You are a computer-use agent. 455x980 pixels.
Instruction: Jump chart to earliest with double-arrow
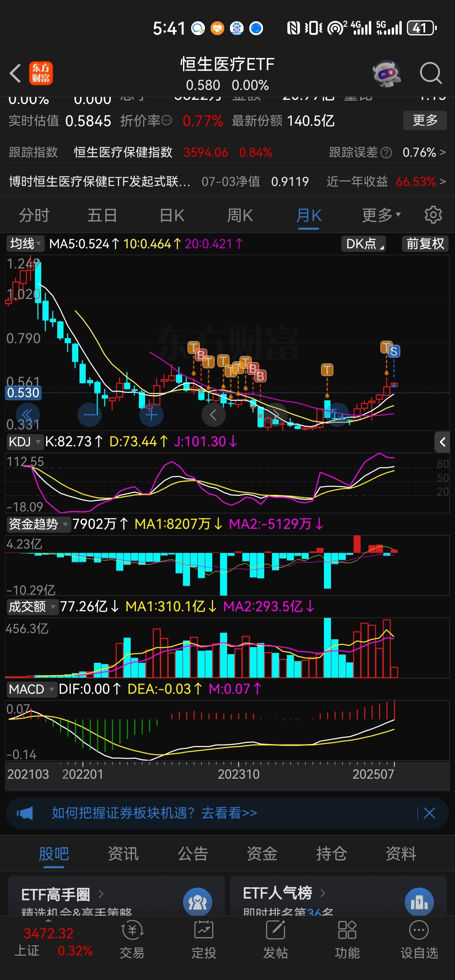[27, 415]
